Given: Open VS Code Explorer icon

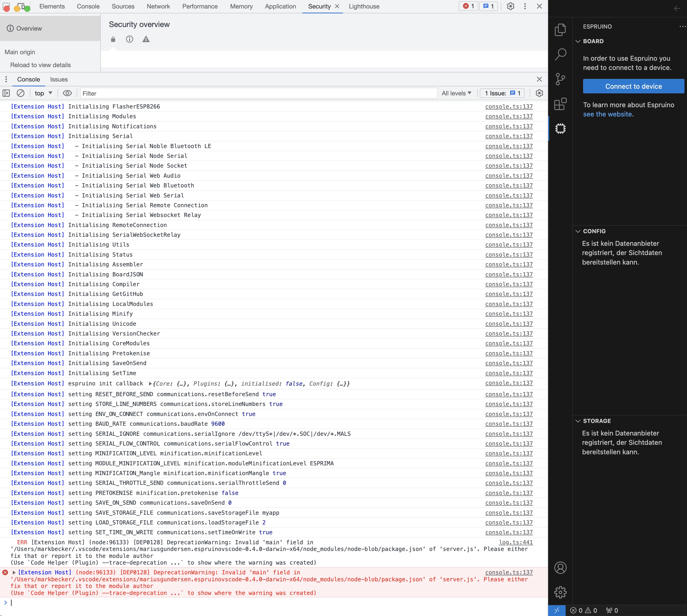Looking at the screenshot, I should [x=561, y=30].
